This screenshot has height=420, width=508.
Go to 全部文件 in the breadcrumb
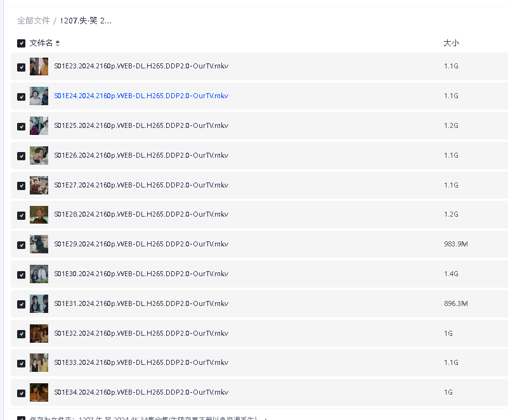point(33,21)
